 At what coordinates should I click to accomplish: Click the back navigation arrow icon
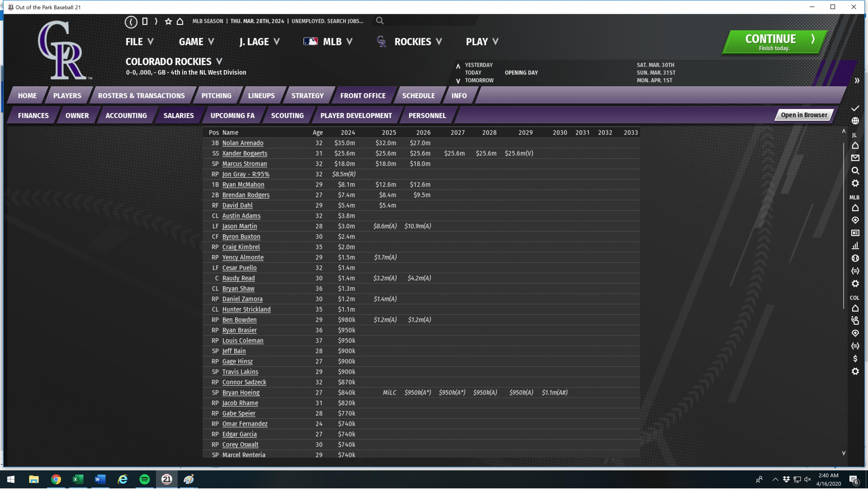pos(131,22)
